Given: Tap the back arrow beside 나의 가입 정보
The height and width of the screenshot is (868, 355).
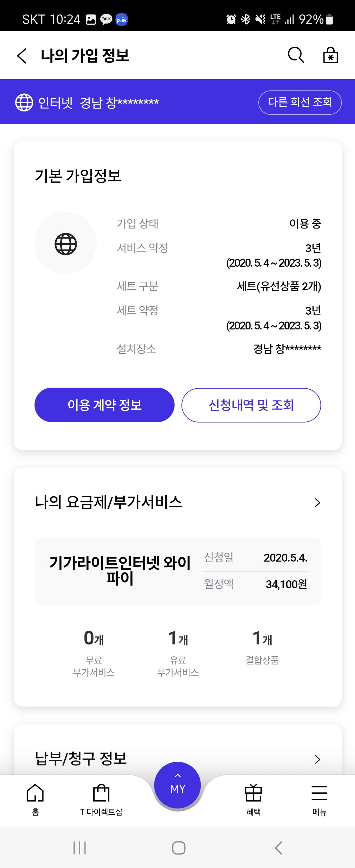Looking at the screenshot, I should coord(22,56).
